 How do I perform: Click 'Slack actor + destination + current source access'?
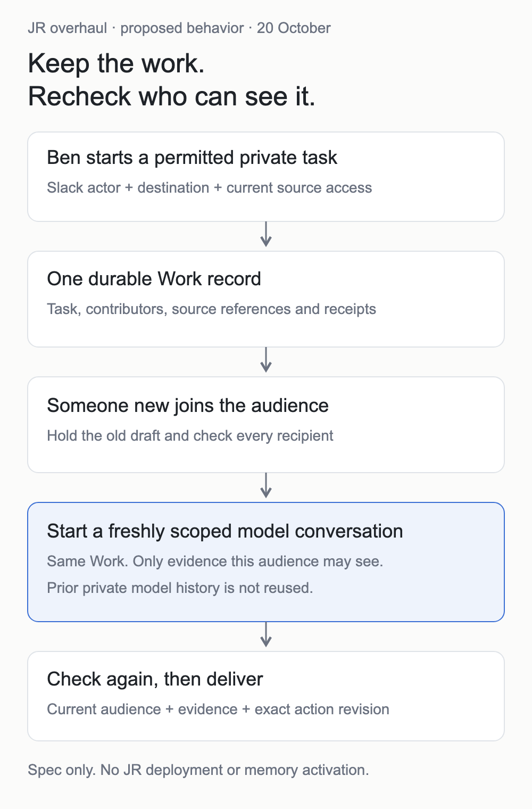pyautogui.click(x=210, y=188)
